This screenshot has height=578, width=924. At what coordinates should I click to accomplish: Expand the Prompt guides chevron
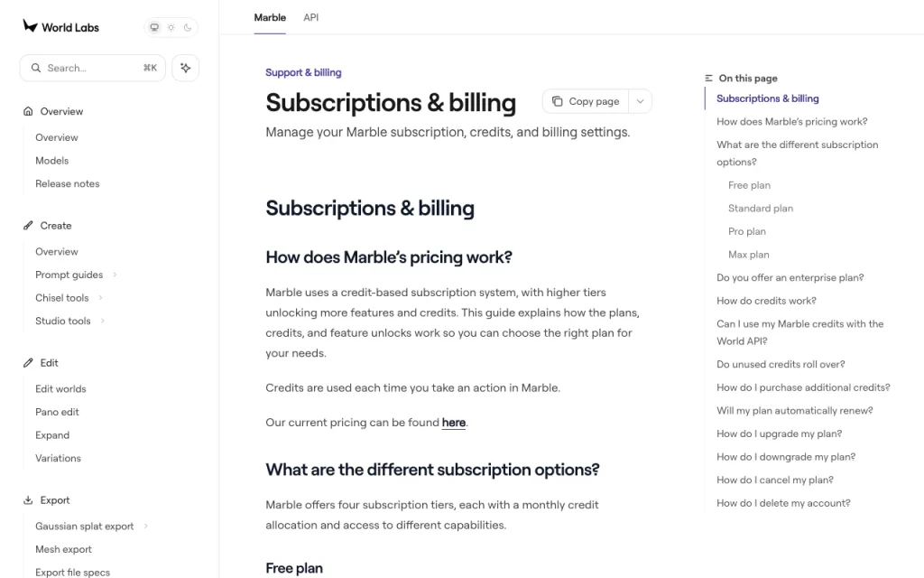coord(115,275)
